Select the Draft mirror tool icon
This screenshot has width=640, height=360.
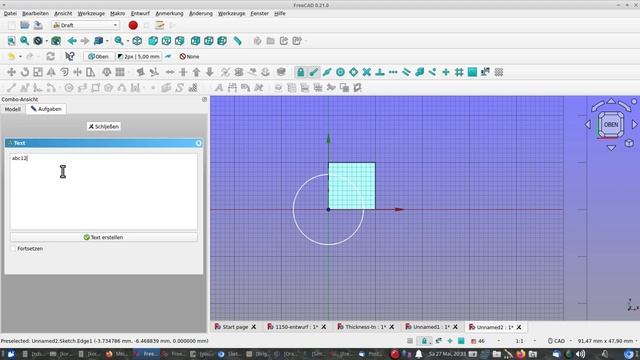[51, 72]
